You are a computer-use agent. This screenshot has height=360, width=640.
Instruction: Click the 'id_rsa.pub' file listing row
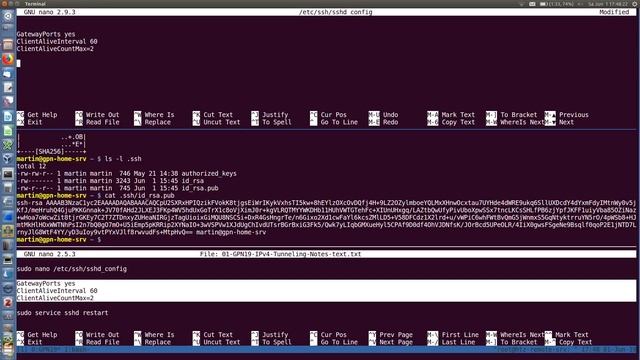point(118,188)
